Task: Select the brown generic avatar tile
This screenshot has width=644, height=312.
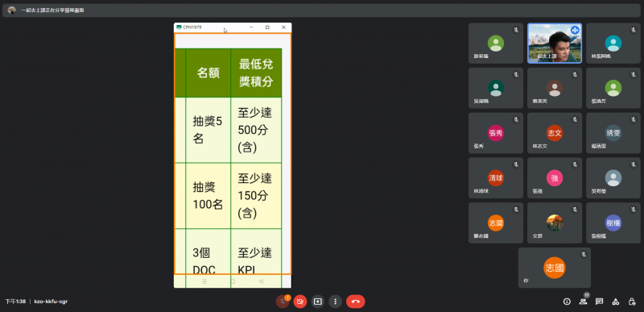Action: pos(555,88)
